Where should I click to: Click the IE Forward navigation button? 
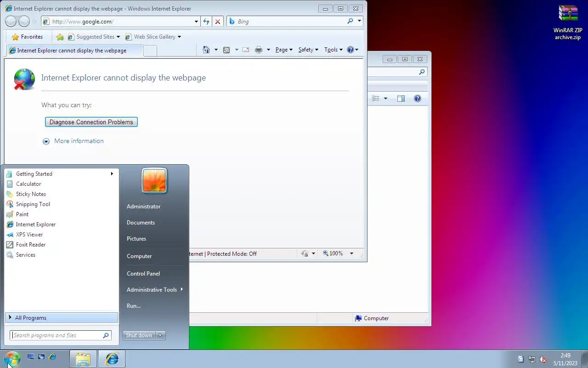pyautogui.click(x=24, y=21)
